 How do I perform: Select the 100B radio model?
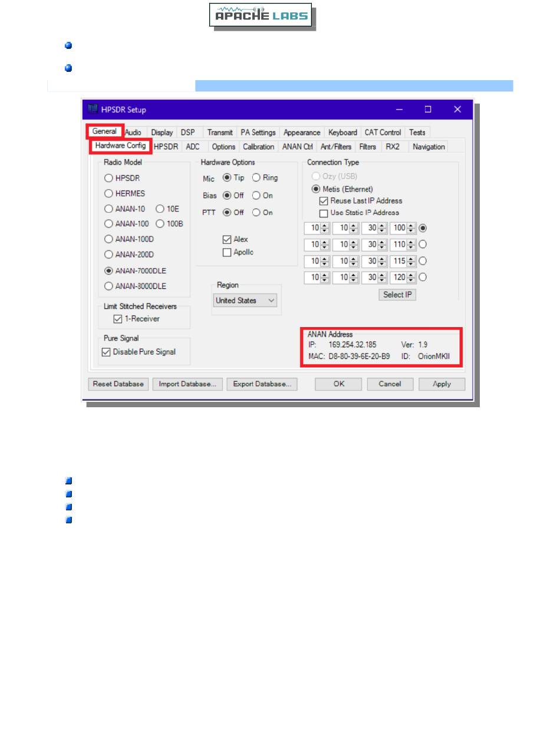tap(169, 224)
